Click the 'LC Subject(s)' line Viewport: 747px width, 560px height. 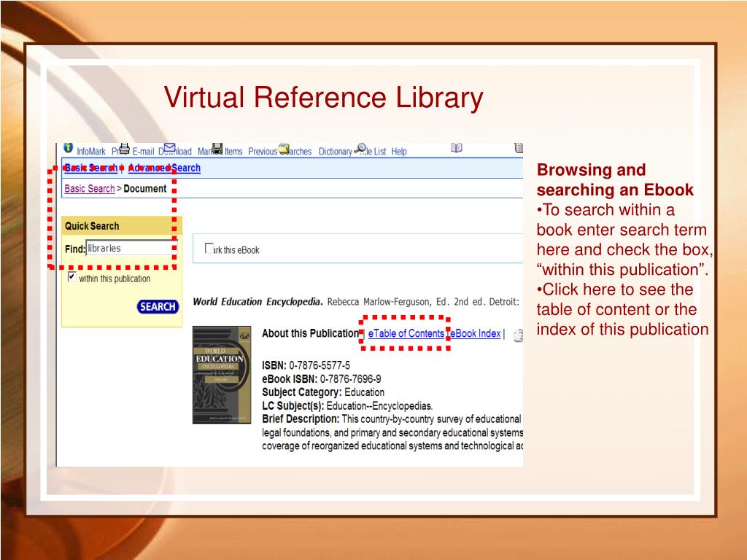(347, 405)
